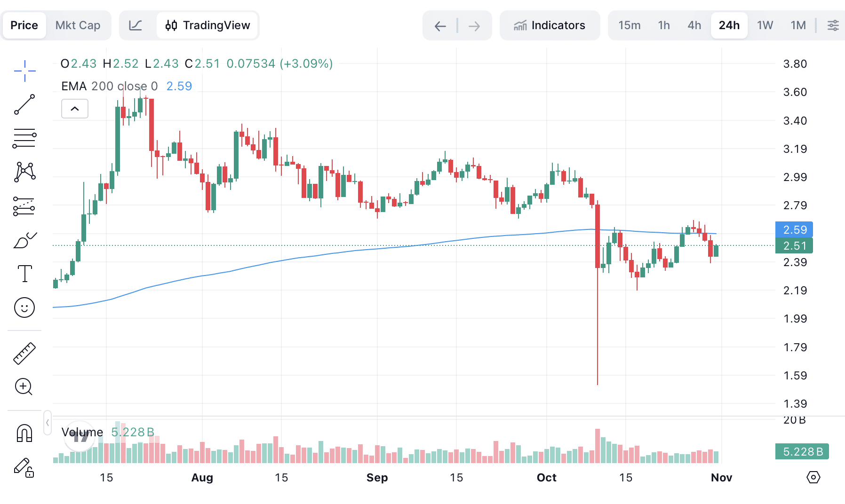Select the 1W timeframe tab
The height and width of the screenshot is (504, 845).
[765, 25]
